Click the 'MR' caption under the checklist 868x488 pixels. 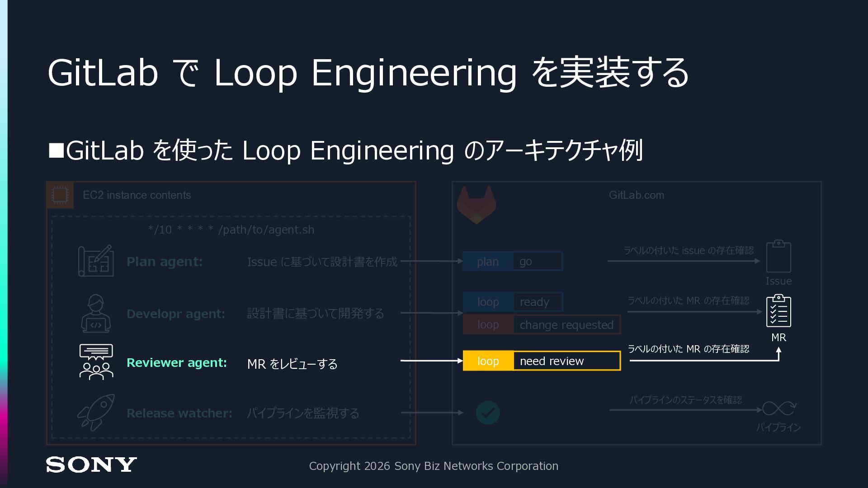click(x=778, y=338)
